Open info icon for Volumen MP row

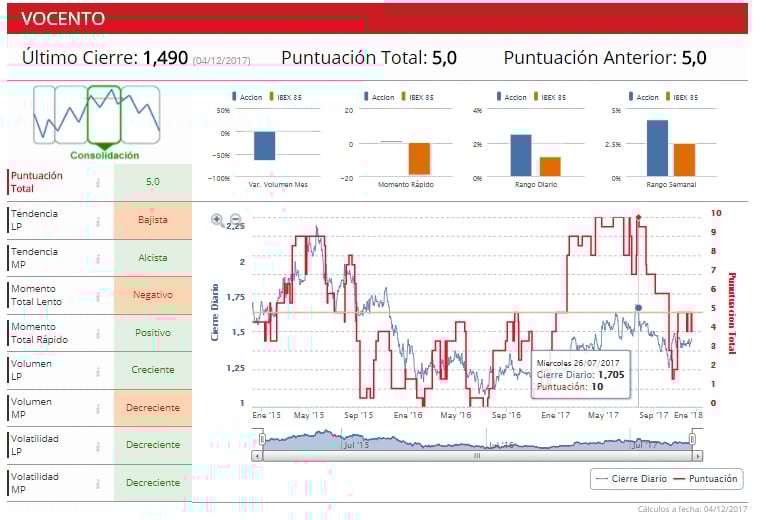tap(98, 409)
